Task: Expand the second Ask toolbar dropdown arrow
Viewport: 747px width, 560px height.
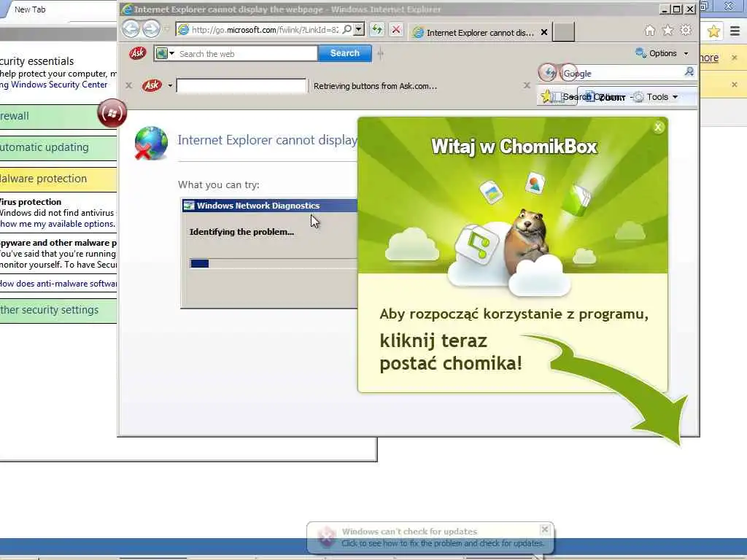Action: pyautogui.click(x=170, y=86)
